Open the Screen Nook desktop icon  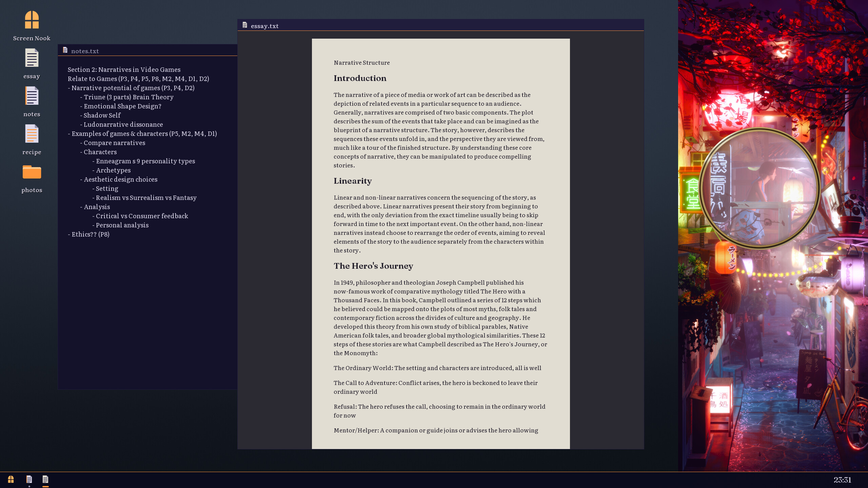[x=32, y=26]
